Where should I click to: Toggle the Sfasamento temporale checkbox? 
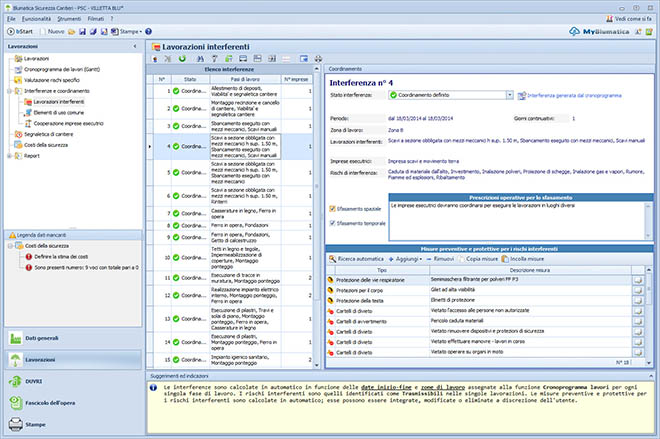click(333, 223)
